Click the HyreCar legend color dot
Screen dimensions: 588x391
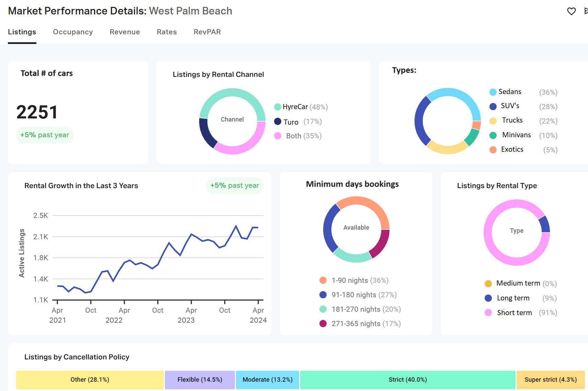(278, 107)
